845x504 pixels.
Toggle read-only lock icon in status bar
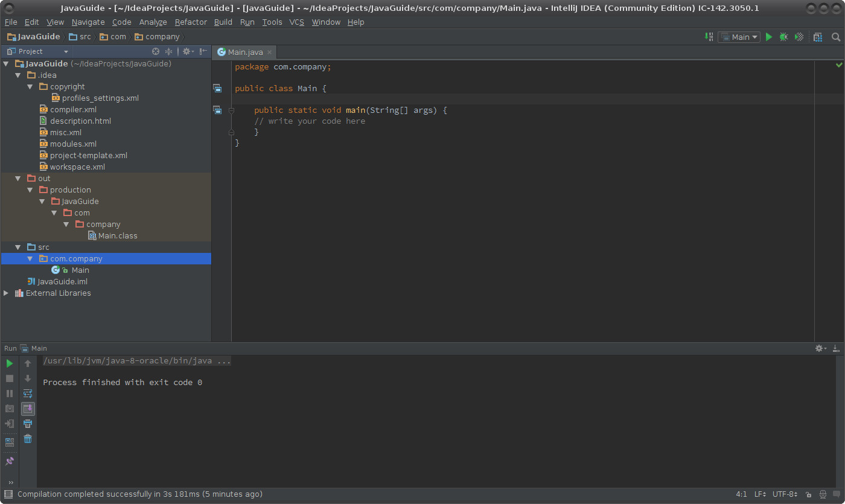click(x=808, y=494)
